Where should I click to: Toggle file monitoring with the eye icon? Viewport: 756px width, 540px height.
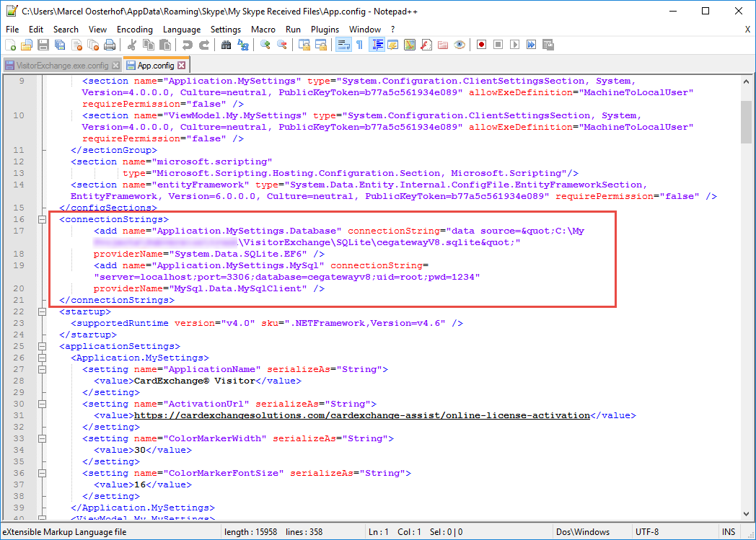click(460, 45)
